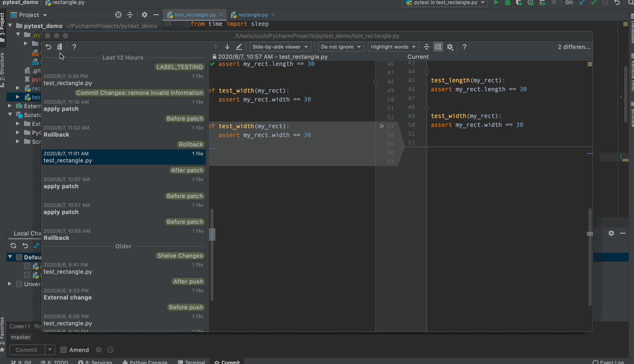This screenshot has width=634, height=364.
Task: Jump to next difference arrow
Action: (227, 47)
